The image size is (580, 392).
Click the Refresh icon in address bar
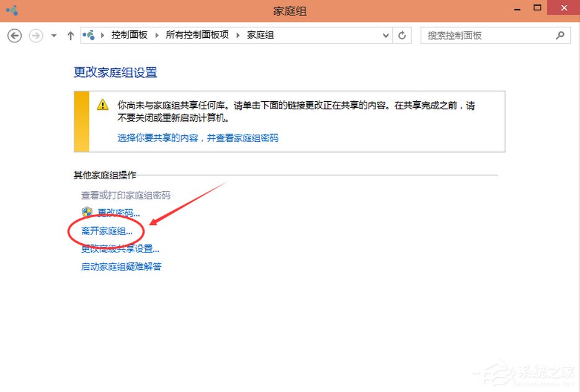401,35
